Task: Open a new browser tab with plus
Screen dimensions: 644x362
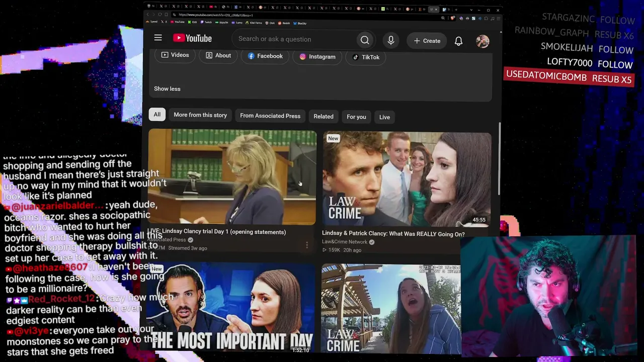Action: [x=456, y=10]
